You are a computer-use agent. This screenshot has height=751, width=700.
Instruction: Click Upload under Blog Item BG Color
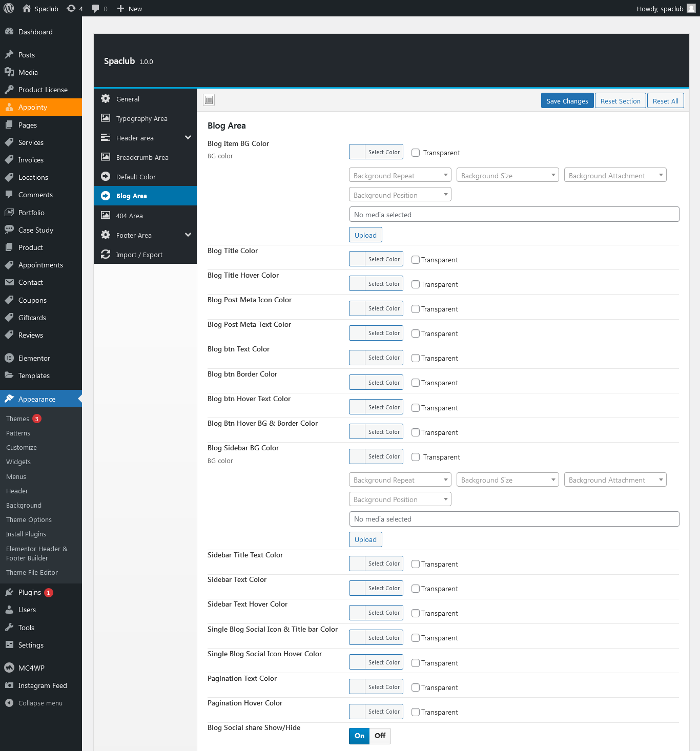pos(365,235)
